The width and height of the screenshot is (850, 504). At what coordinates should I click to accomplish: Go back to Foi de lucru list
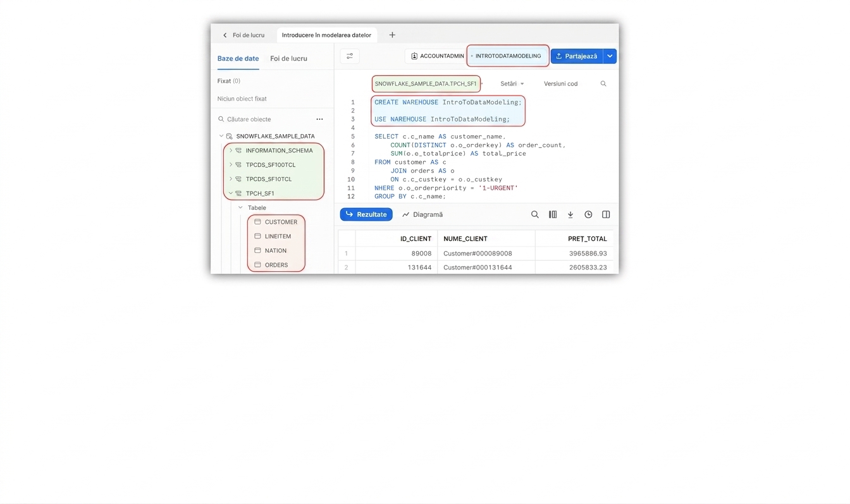coord(243,35)
